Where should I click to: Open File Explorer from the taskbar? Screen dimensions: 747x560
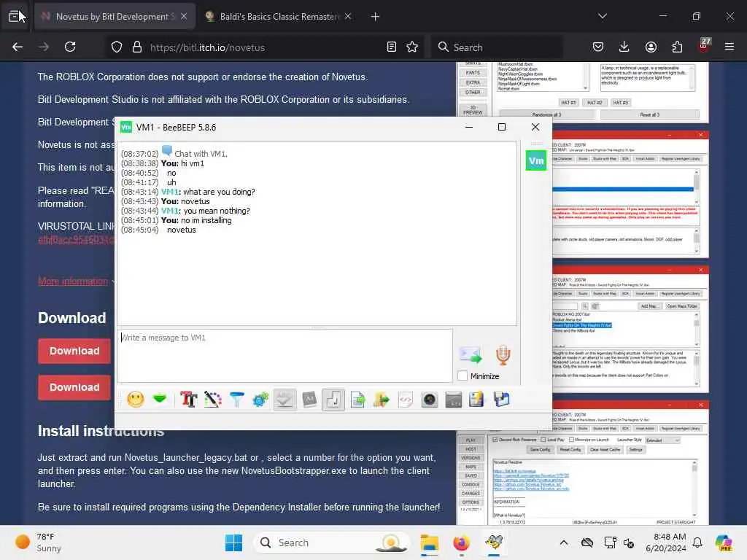pos(430,542)
